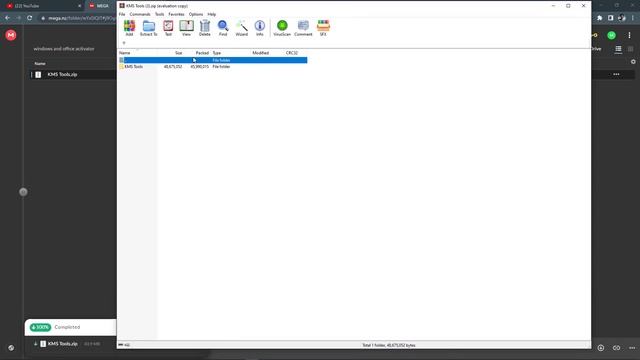Image resolution: width=640 pixels, height=360 pixels.
Task: Open the Help menu
Action: coord(212,14)
